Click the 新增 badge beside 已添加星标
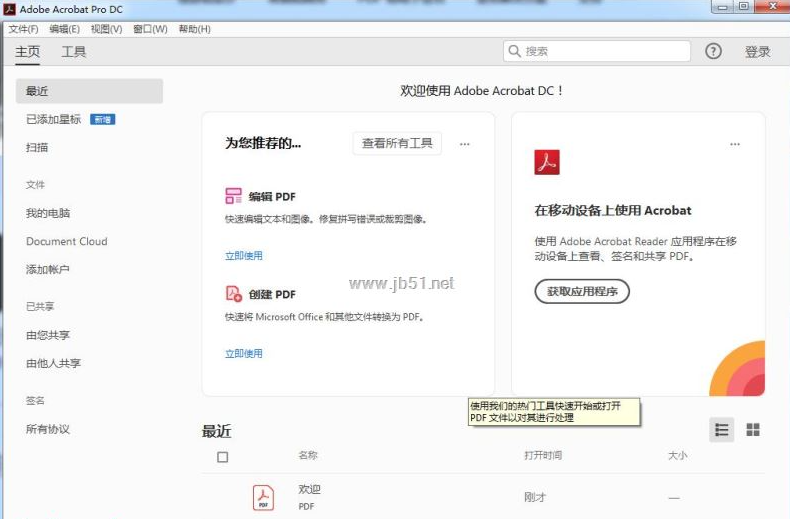The width and height of the screenshot is (790, 519). tap(103, 119)
